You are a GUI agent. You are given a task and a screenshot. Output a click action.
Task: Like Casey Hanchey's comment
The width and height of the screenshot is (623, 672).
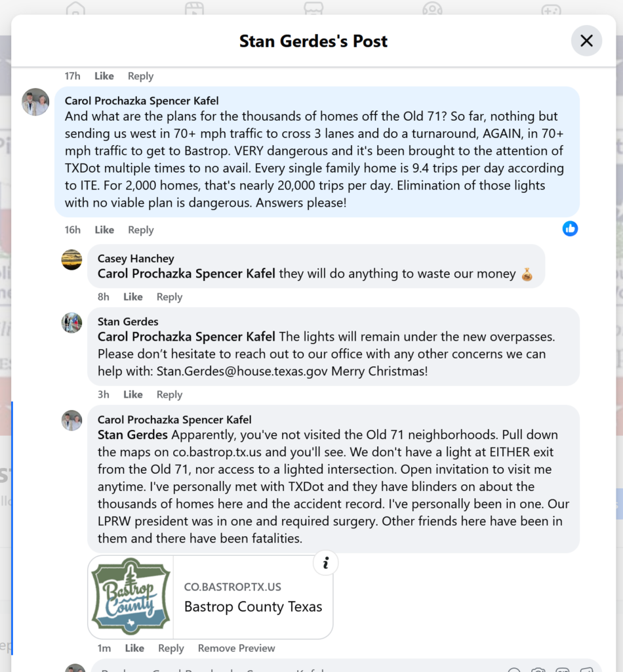pyautogui.click(x=132, y=297)
